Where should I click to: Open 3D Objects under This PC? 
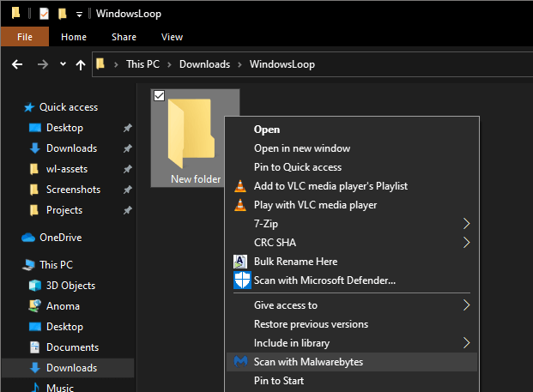pyautogui.click(x=70, y=286)
